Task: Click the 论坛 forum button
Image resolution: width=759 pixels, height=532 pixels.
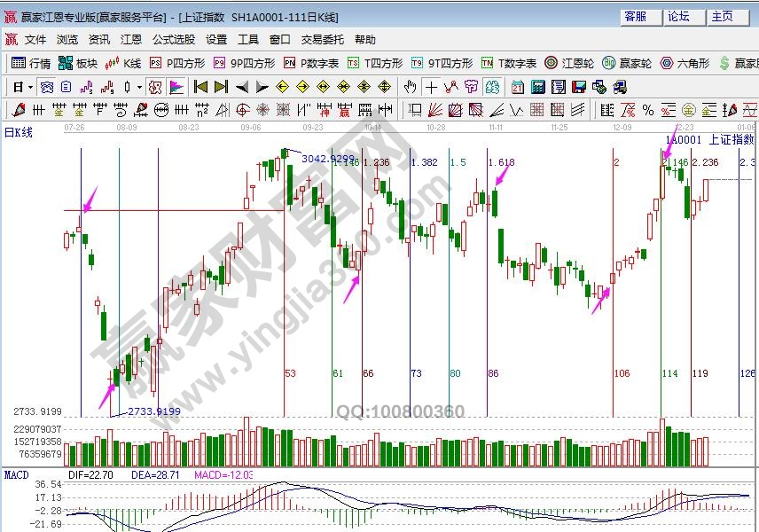Action: [x=678, y=17]
